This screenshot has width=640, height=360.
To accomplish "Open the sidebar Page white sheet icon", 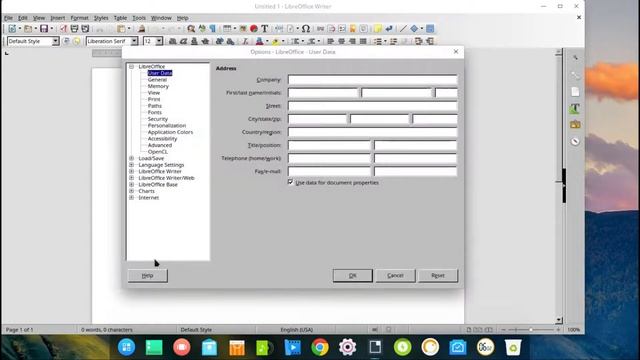I will pos(575,91).
